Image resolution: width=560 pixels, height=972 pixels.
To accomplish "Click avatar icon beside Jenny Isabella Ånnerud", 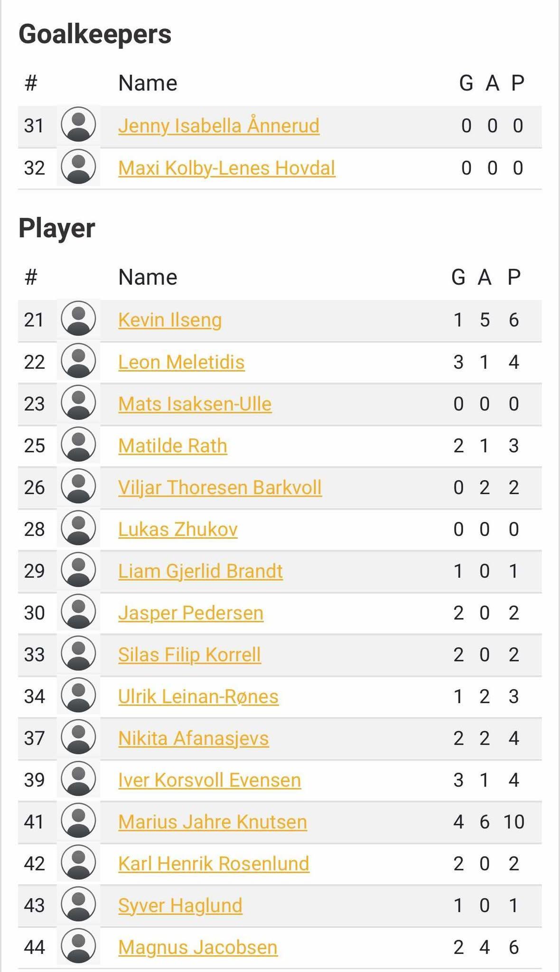I will pyautogui.click(x=78, y=125).
